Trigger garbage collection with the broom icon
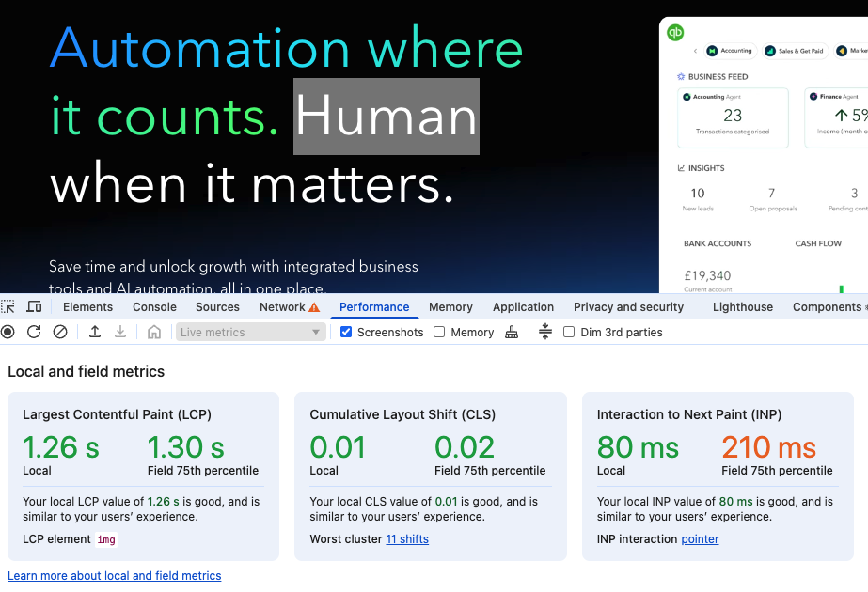Viewport: 868px width, 592px height. point(511,332)
